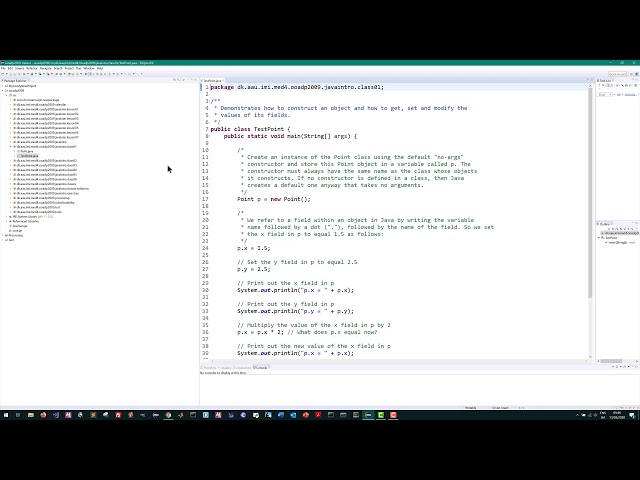Click 'Smart Insert' in the status bar

500,408
